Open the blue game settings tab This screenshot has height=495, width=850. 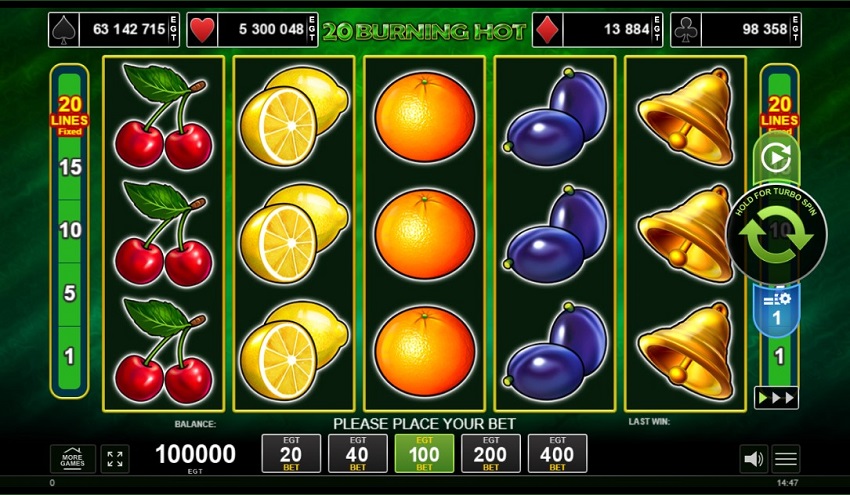pyautogui.click(x=776, y=310)
